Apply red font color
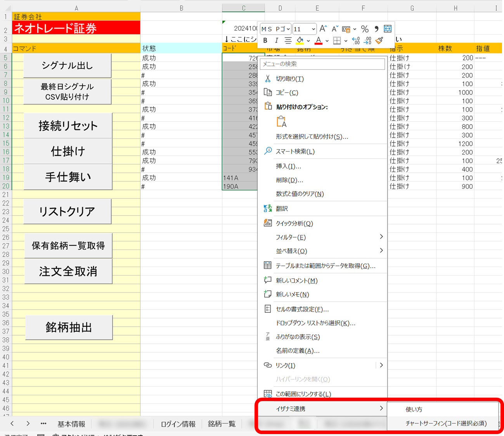Image resolution: width=504 pixels, height=436 pixels. coord(319,40)
